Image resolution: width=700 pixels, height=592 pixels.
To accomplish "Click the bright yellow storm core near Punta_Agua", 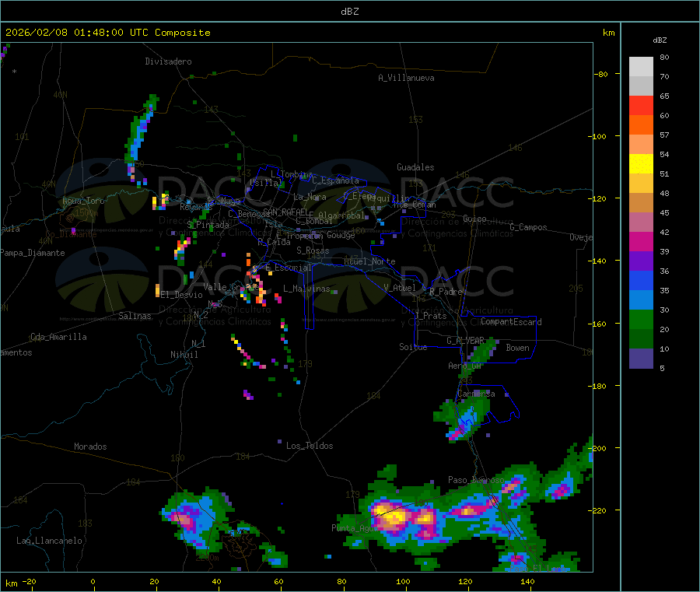I will 391,514.
